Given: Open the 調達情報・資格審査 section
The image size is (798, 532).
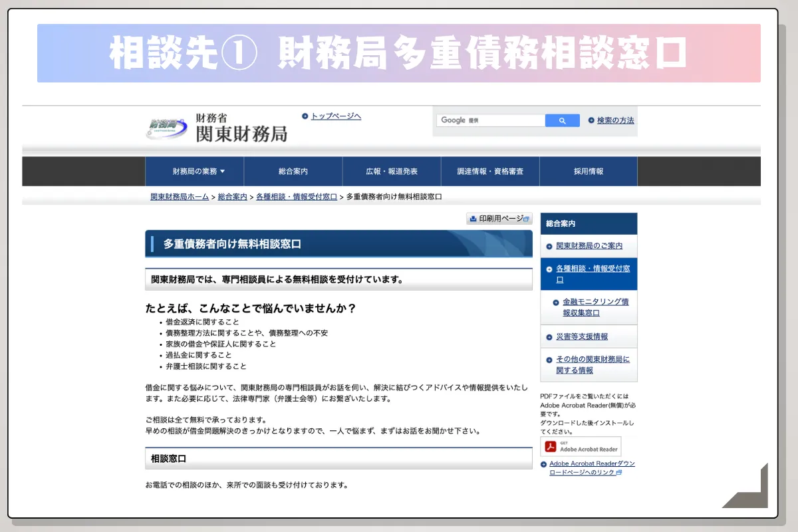Looking at the screenshot, I should coord(490,171).
